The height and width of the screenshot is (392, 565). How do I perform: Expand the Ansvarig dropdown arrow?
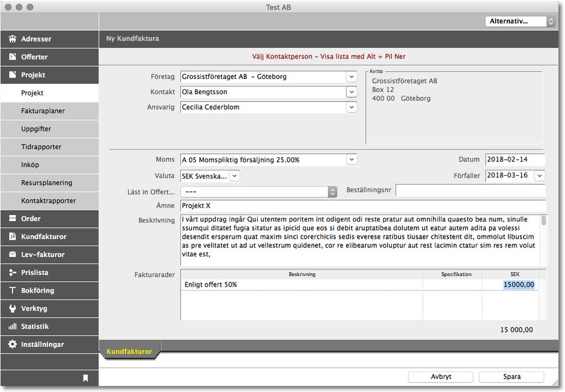pos(351,108)
